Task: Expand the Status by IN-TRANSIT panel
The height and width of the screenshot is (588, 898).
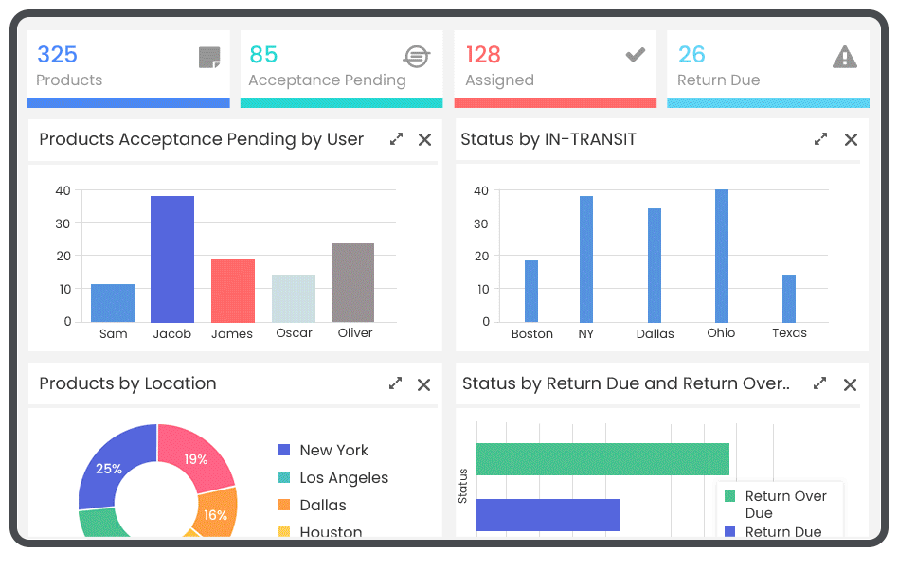Action: (x=821, y=139)
